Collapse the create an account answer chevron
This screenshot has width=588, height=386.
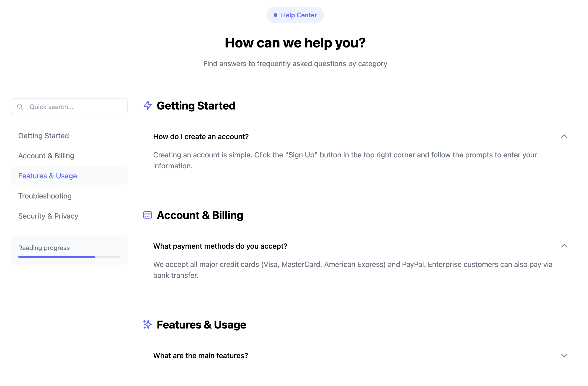[x=564, y=136]
